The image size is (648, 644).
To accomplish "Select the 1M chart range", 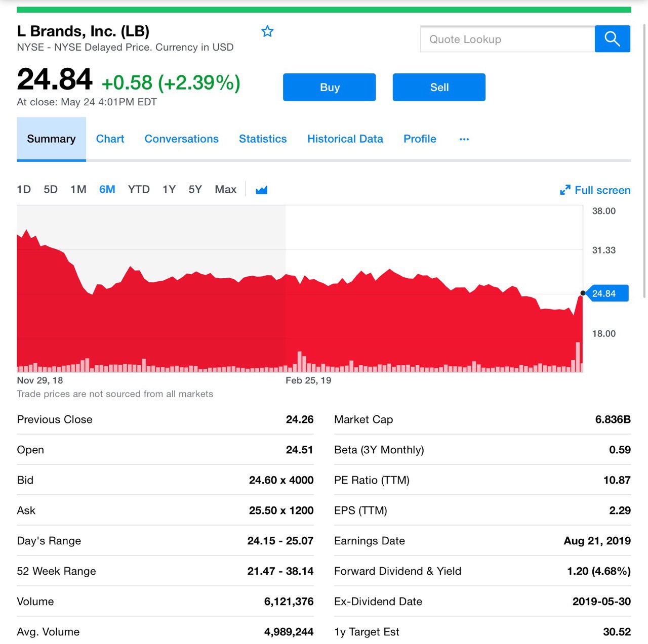I will [78, 190].
